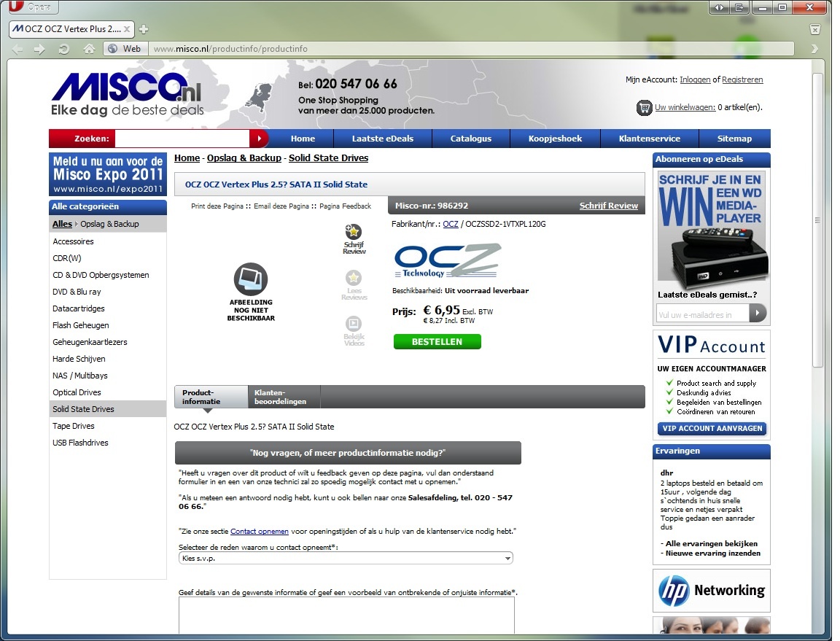840x641 pixels.
Task: Click the OCZ Technology logo
Action: tap(448, 260)
